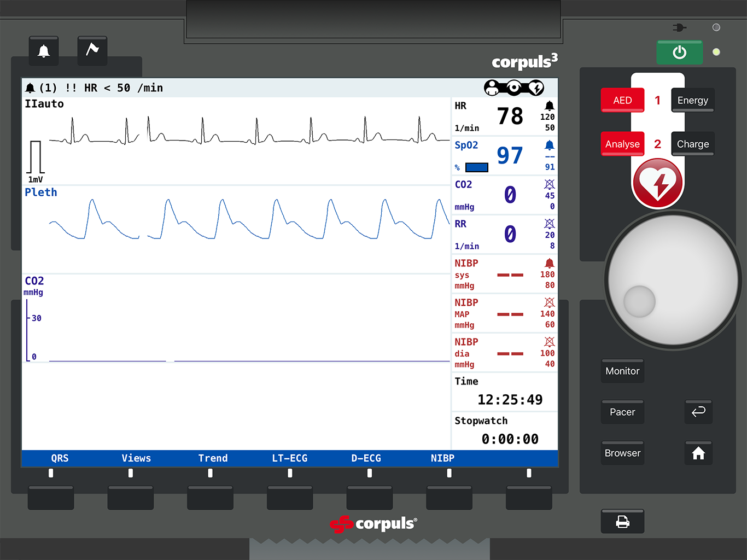Click the Pacer button
The width and height of the screenshot is (747, 560).
pyautogui.click(x=622, y=412)
